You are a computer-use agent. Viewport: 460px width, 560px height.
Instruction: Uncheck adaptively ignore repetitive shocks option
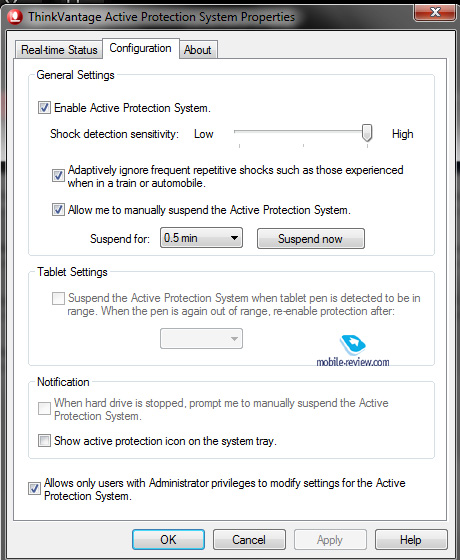(58, 176)
